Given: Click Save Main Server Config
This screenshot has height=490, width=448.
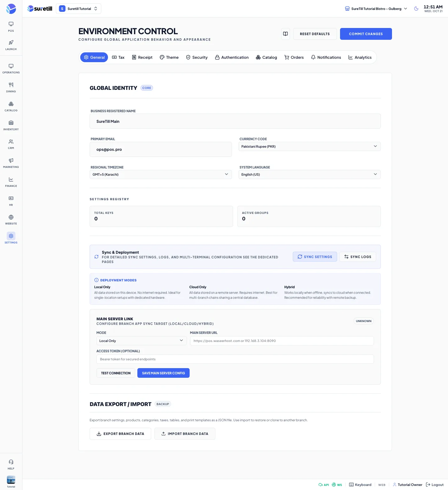Looking at the screenshot, I should pos(163,373).
